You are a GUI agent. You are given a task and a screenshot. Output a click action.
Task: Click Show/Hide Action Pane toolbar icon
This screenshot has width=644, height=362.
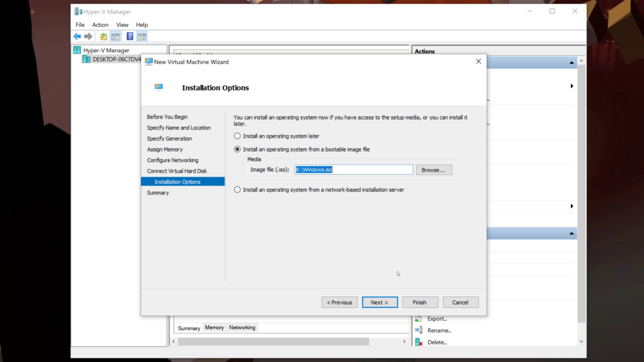[x=142, y=36]
